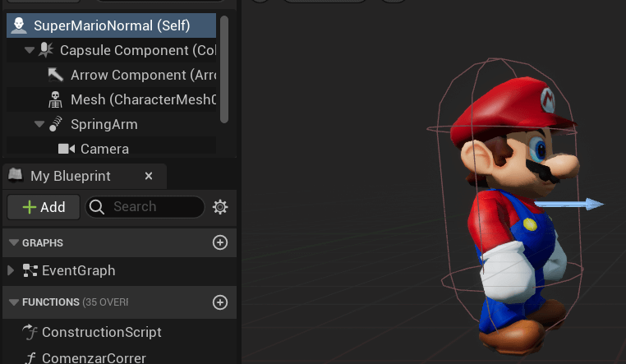Select the SpringArm component
This screenshot has height=364, width=626.
click(112, 125)
